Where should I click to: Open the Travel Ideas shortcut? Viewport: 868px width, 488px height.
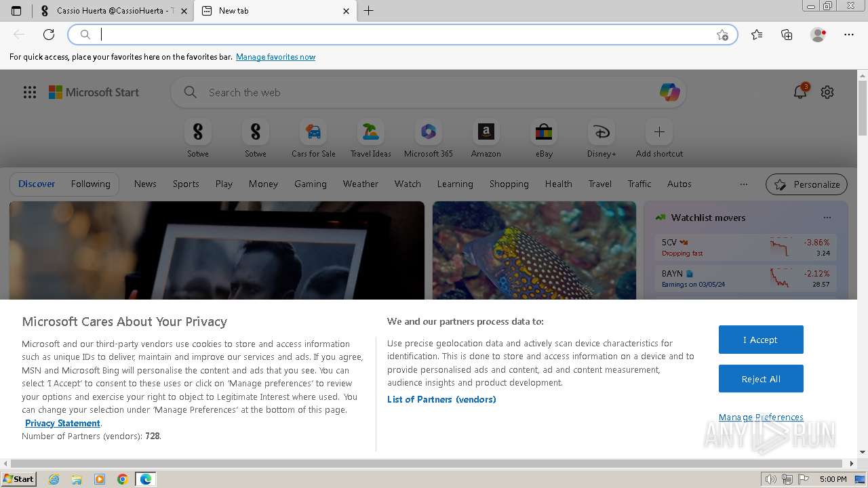point(371,138)
